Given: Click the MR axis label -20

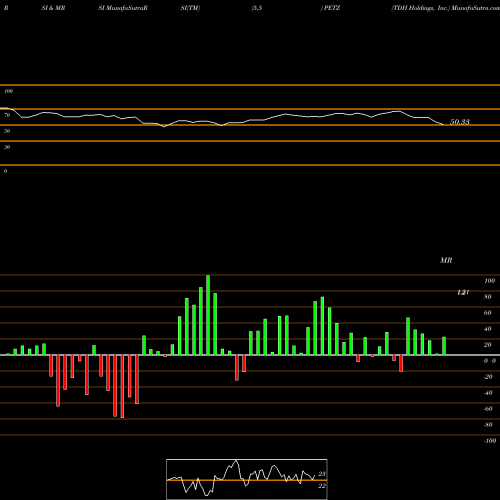Looking at the screenshot, I should point(488,377).
